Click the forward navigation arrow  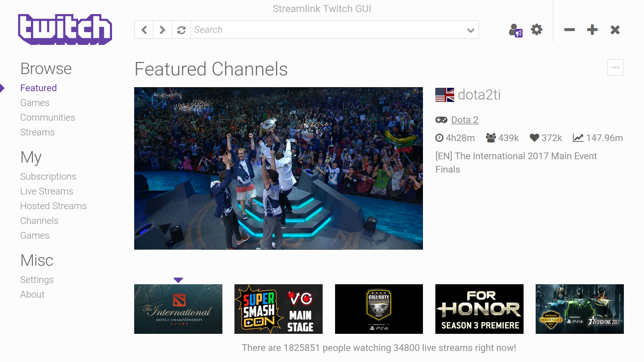click(163, 30)
